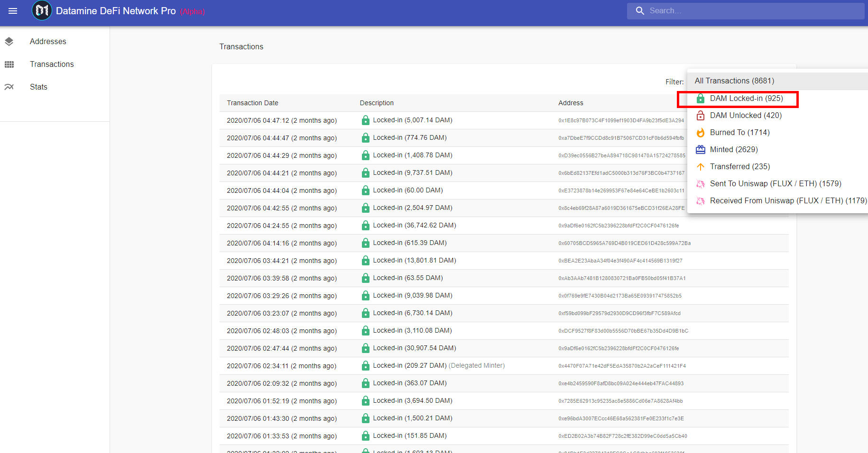Image resolution: width=868 pixels, height=453 pixels.
Task: Click Locked-in (615.39 DAM) description
Action: tap(410, 243)
